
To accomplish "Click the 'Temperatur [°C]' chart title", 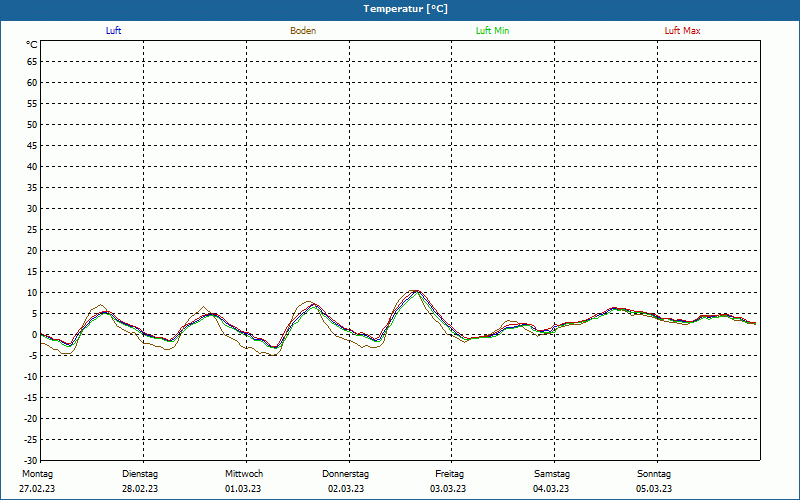I will point(406,9).
